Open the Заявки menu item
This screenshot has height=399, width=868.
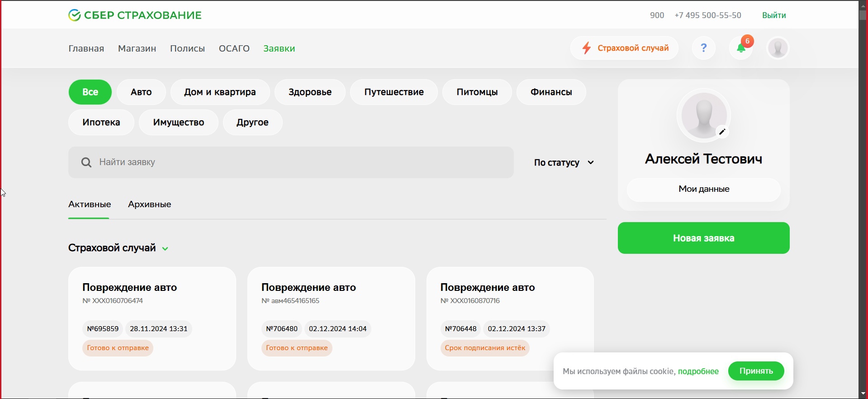click(280, 49)
